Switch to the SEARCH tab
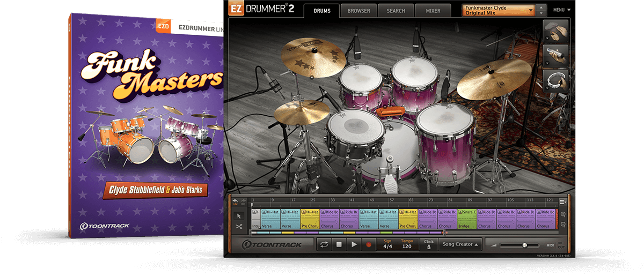 (396, 11)
